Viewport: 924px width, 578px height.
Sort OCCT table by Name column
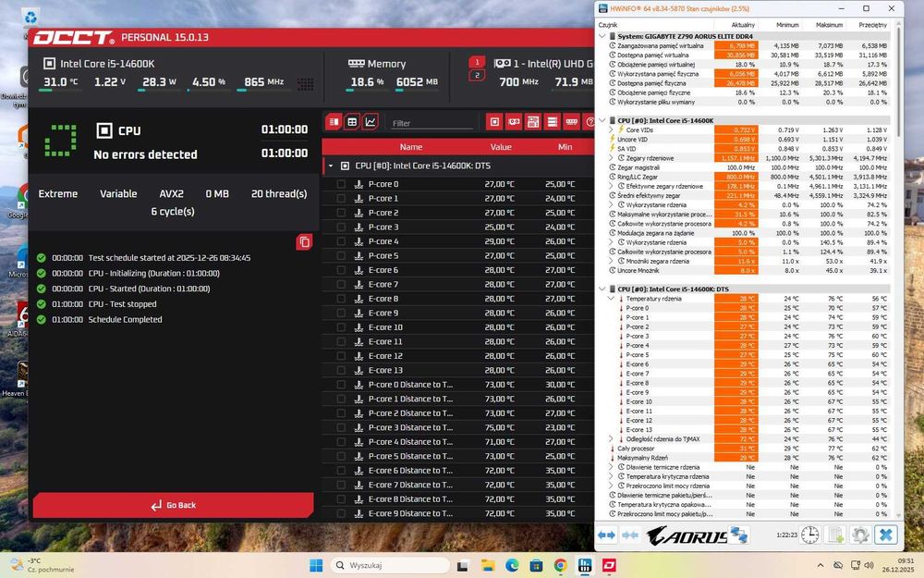(411, 147)
